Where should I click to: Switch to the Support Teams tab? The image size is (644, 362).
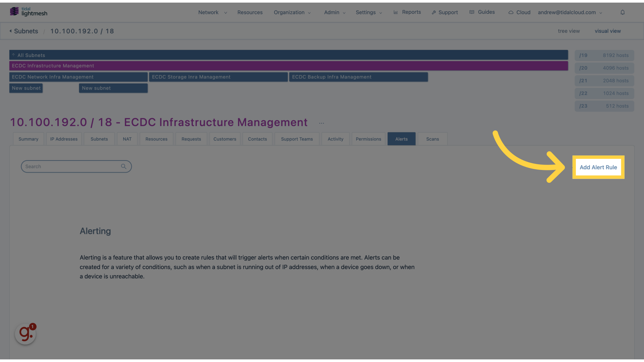pos(297,139)
